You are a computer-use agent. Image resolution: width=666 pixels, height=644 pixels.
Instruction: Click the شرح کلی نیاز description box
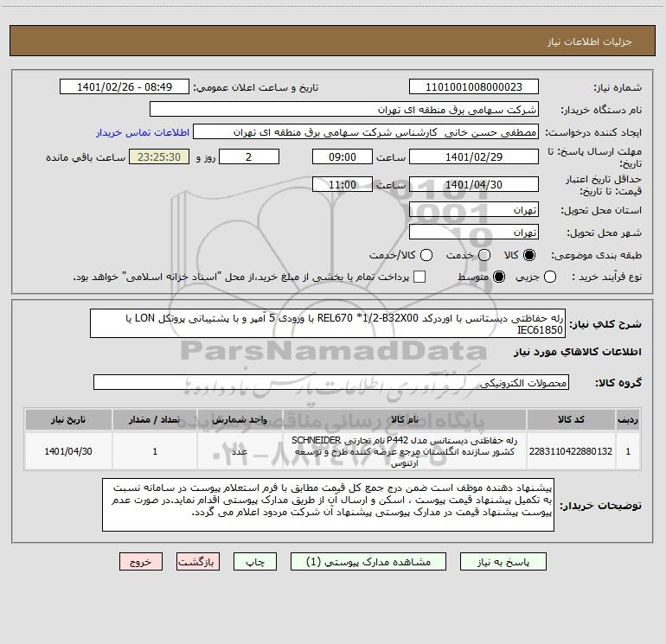tap(328, 323)
